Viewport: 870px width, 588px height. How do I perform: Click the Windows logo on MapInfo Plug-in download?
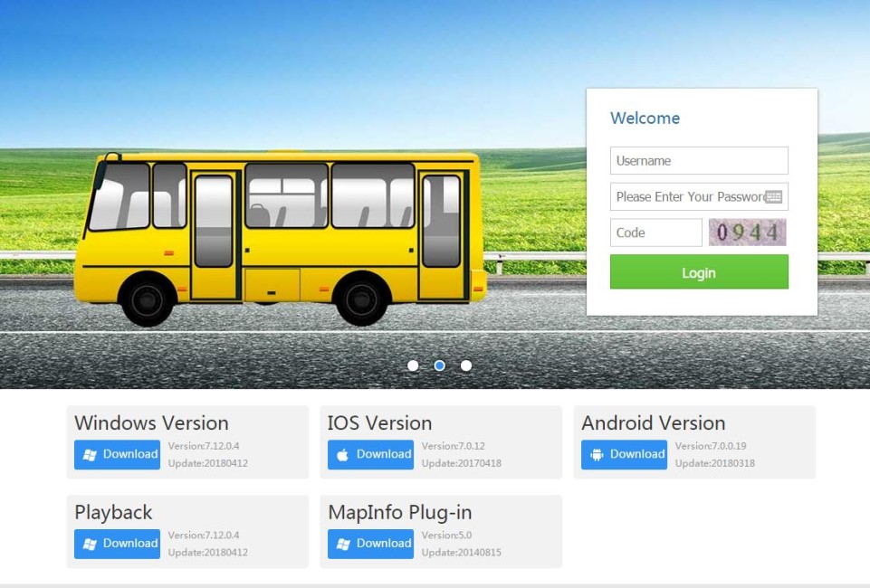click(x=343, y=545)
